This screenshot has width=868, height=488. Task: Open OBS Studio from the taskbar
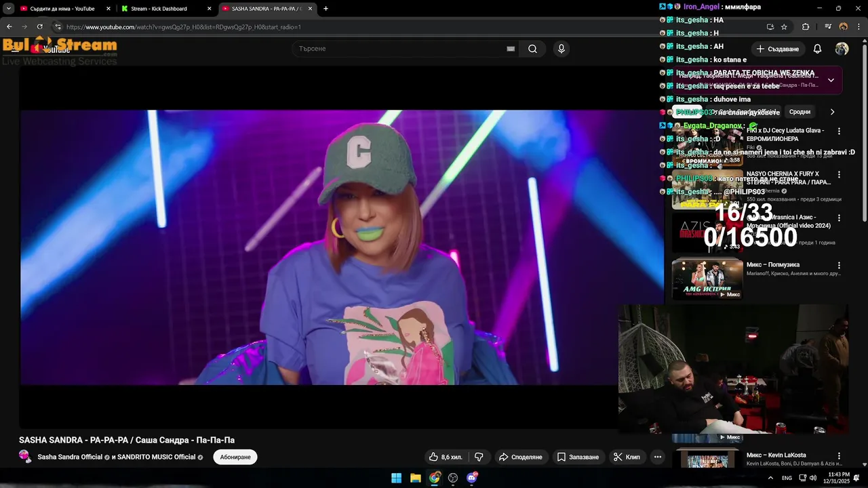[x=453, y=478]
